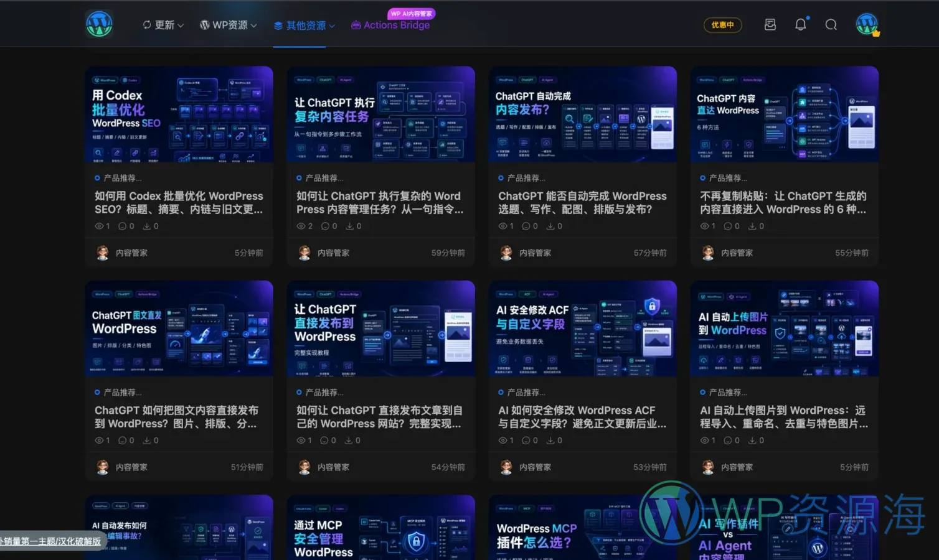Open the 让 ChatGPT 执行复杂内容任务 thumbnail

[x=380, y=114]
